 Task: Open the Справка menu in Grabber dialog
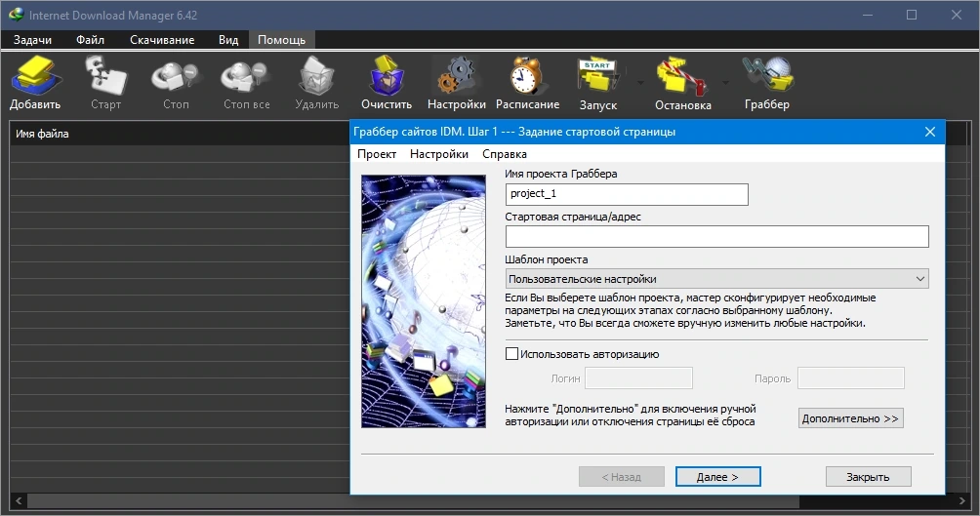505,154
